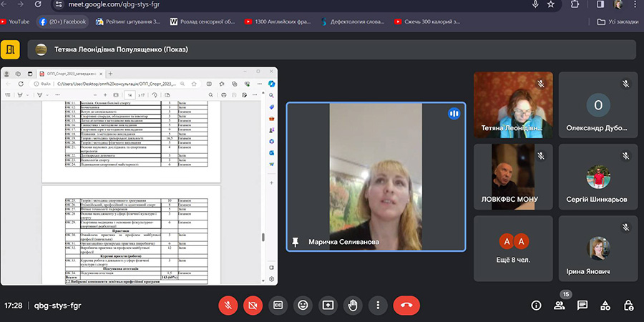Search in the PDF with magnifier icon
This screenshot has height=322, width=644.
pos(210,95)
